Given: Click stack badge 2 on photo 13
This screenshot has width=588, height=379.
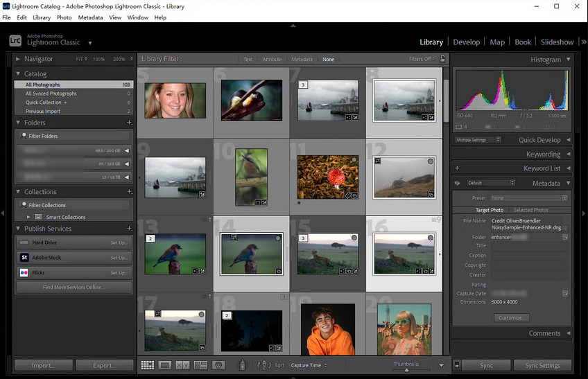Looking at the screenshot, I should (150, 238).
